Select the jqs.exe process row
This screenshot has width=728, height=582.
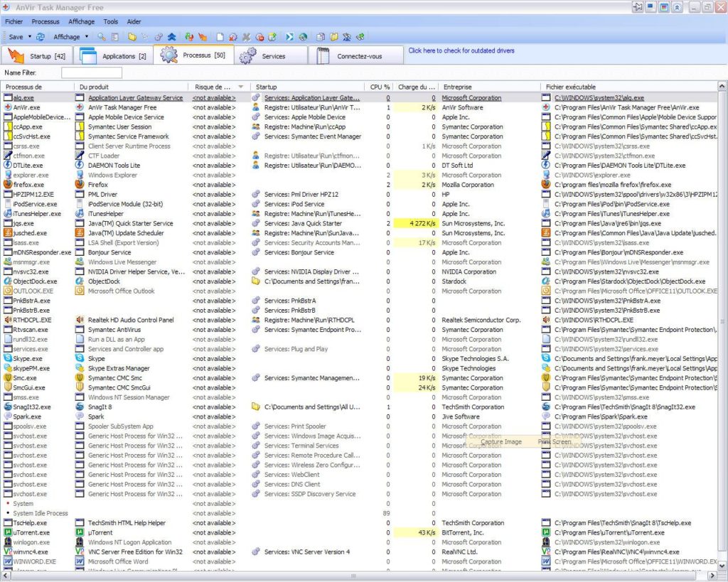[359, 223]
